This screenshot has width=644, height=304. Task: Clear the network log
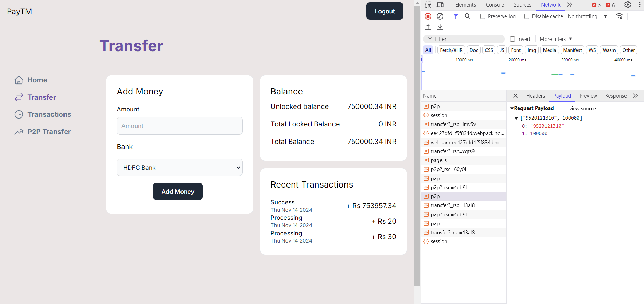[440, 16]
